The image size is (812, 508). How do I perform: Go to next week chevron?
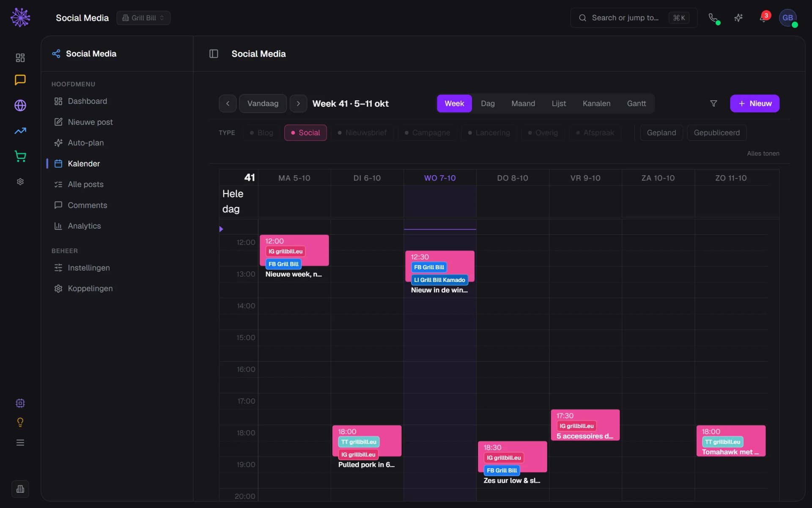(298, 103)
